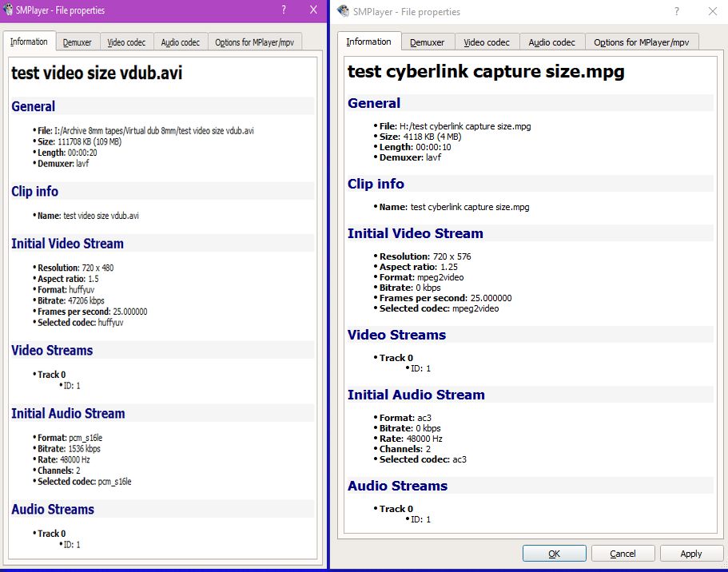Image resolution: width=728 pixels, height=572 pixels.
Task: Switch to Video codec tab in left window
Action: (x=126, y=42)
